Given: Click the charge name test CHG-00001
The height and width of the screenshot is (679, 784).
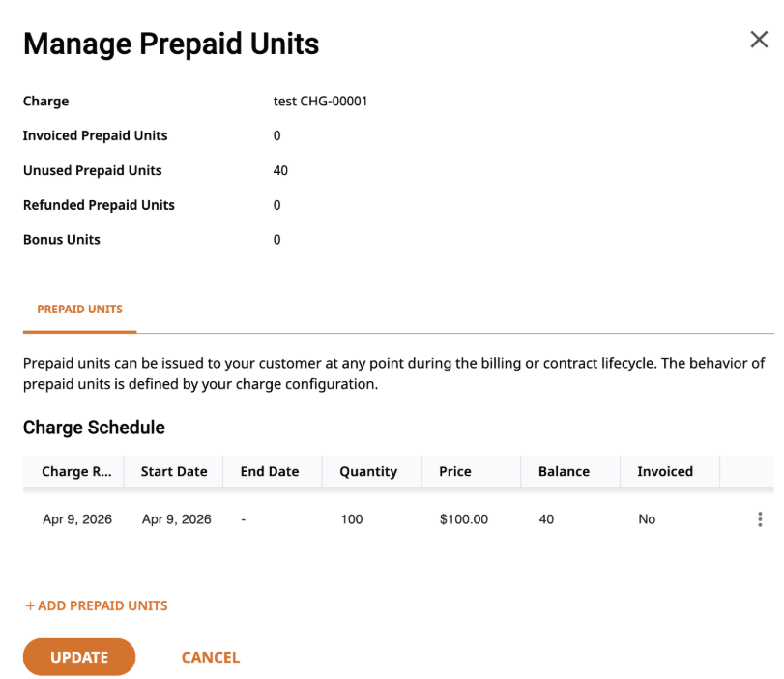Looking at the screenshot, I should [320, 101].
